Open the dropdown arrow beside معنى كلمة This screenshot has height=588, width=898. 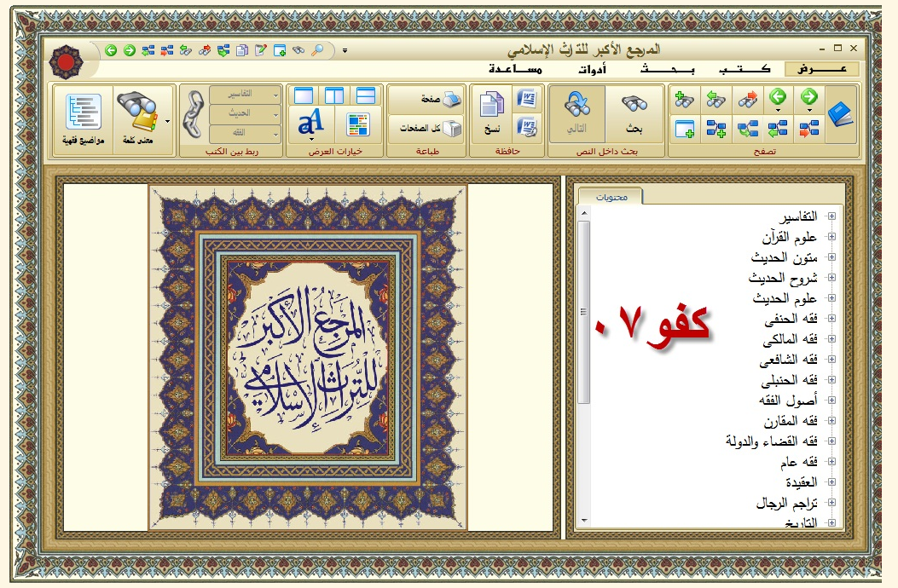pyautogui.click(x=167, y=121)
